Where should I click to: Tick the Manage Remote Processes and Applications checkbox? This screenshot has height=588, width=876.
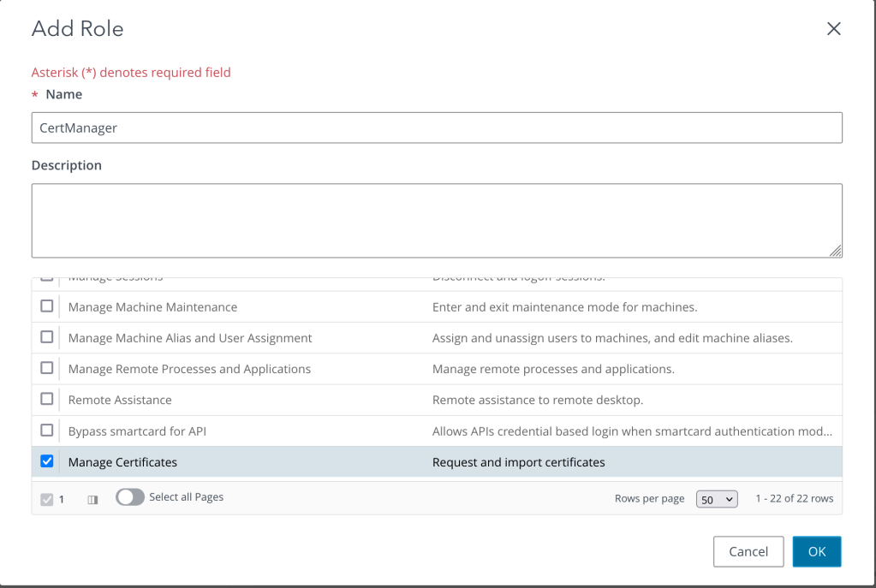(x=47, y=369)
